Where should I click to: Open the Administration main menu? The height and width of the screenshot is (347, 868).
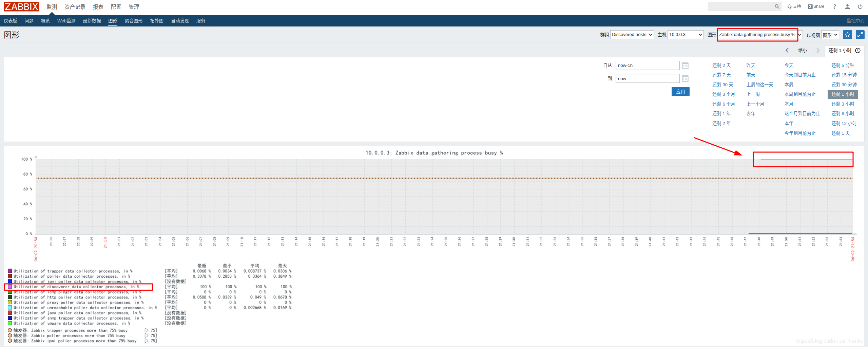pyautogui.click(x=134, y=7)
